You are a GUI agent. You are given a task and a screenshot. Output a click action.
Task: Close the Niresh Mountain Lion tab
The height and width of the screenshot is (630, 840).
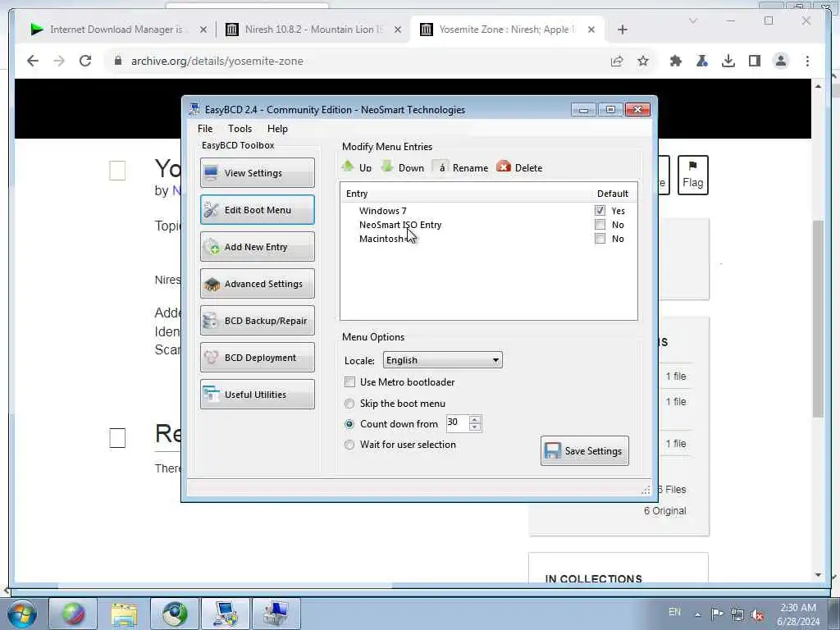(x=398, y=30)
